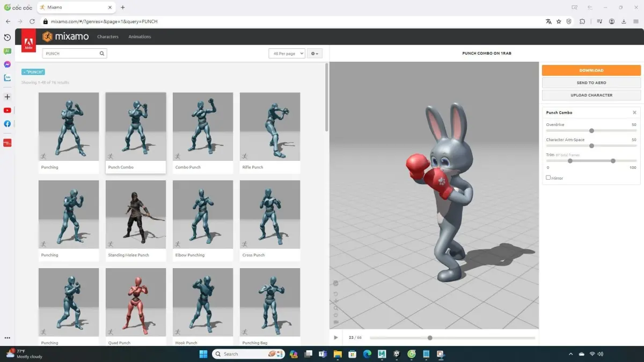Screen dimensions: 644x362
Task: Click the orange DOWNLOAD button
Action: (x=591, y=70)
